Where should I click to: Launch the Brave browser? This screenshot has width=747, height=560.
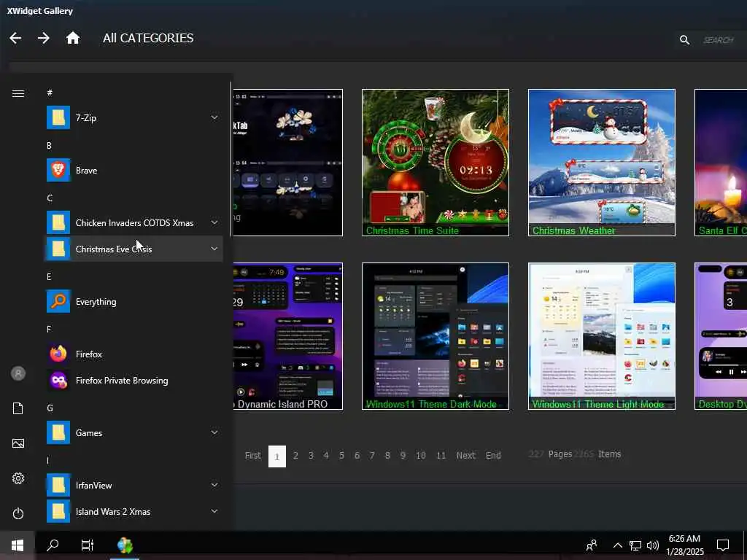pos(133,171)
